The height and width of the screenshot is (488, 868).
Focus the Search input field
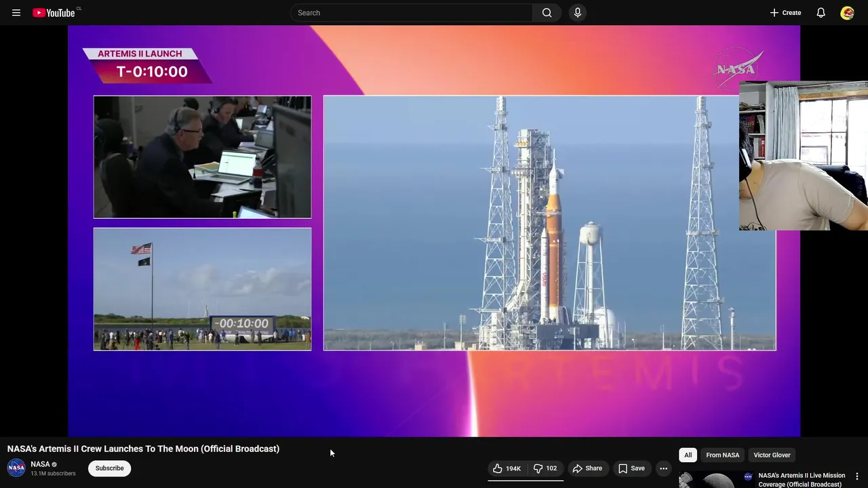pyautogui.click(x=412, y=13)
